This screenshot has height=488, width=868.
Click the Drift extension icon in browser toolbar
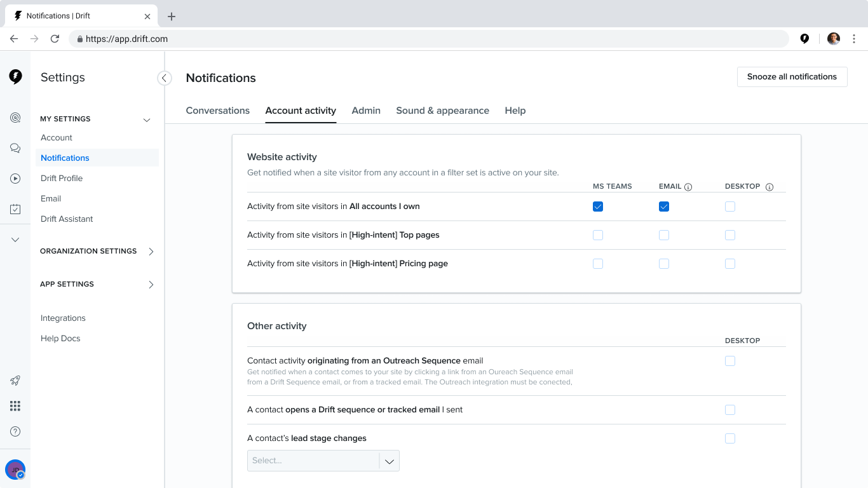coord(804,39)
